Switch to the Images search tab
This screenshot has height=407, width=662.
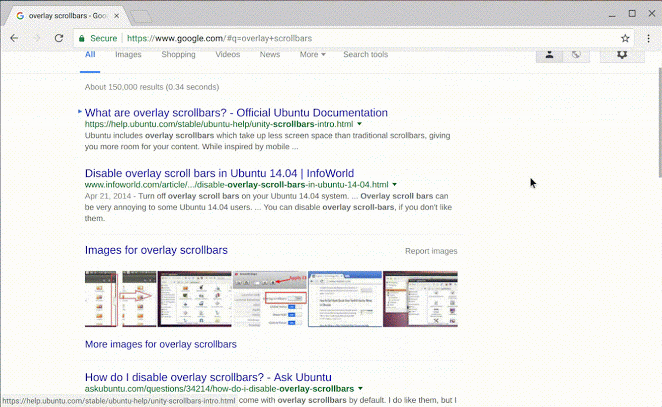128,55
